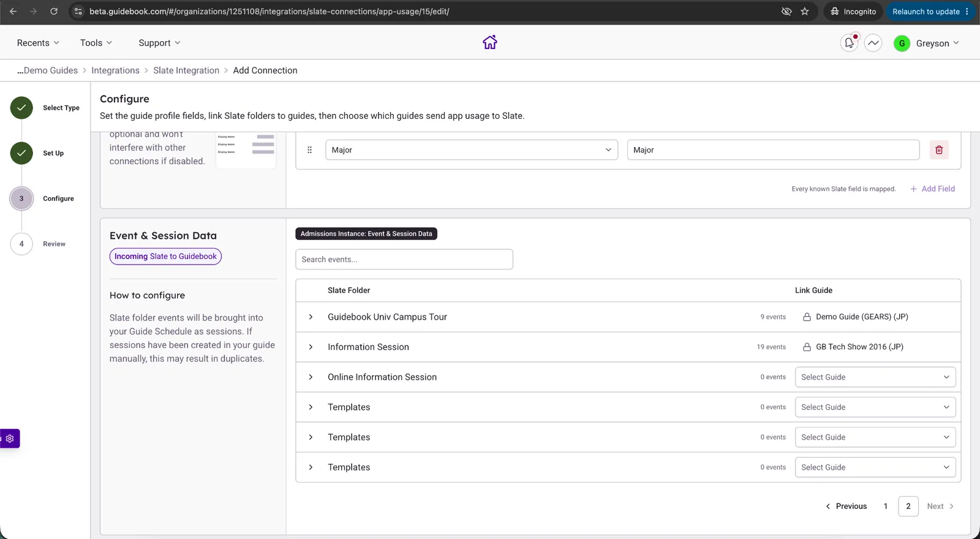The width and height of the screenshot is (980, 539).
Task: Navigate to Slate Integration breadcrumb
Action: [186, 70]
